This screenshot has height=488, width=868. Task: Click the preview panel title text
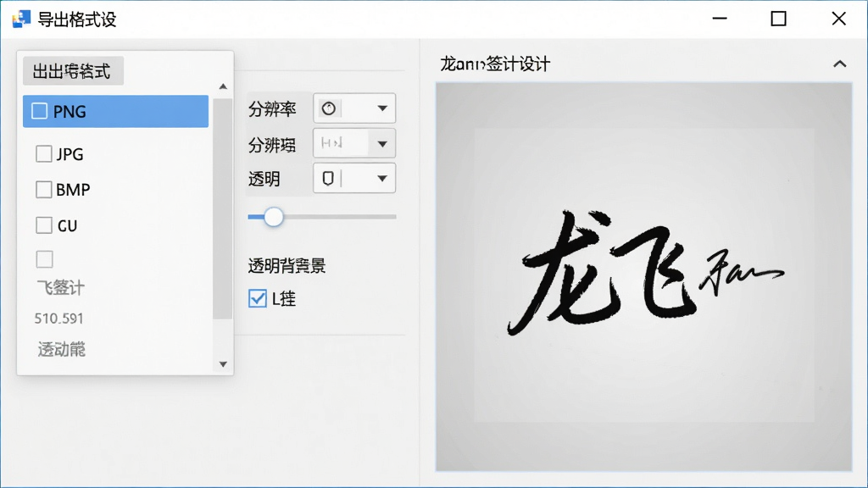[495, 64]
